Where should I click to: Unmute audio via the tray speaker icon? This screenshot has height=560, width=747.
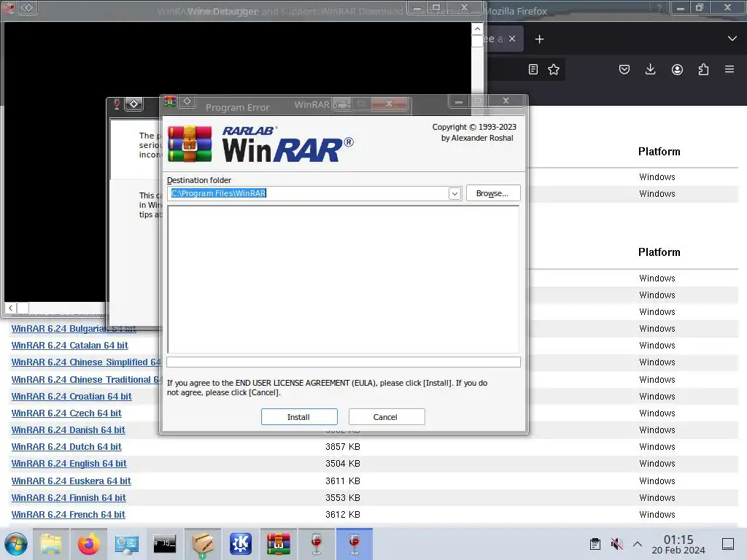click(x=616, y=544)
